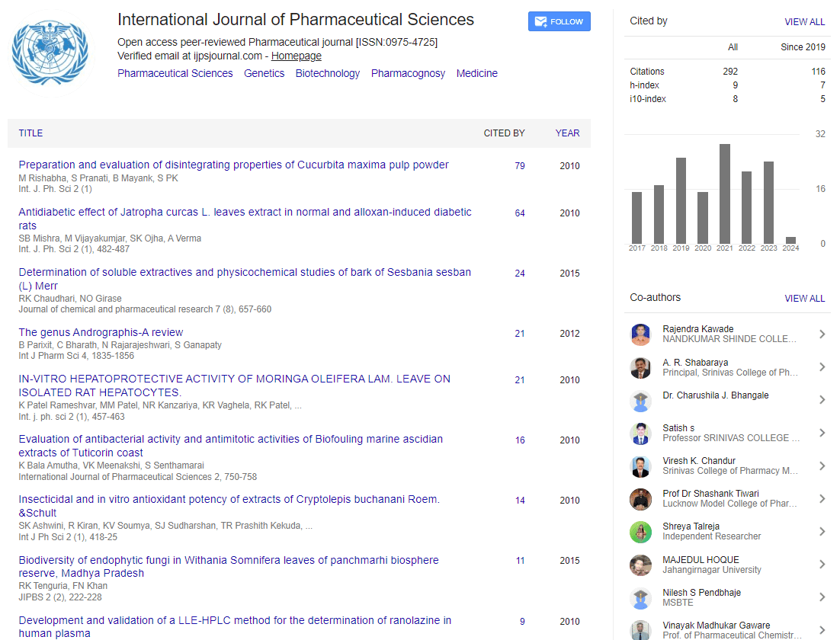Click Dr. Charushila J. Bhangale's avatar icon
840x640 pixels.
[640, 400]
